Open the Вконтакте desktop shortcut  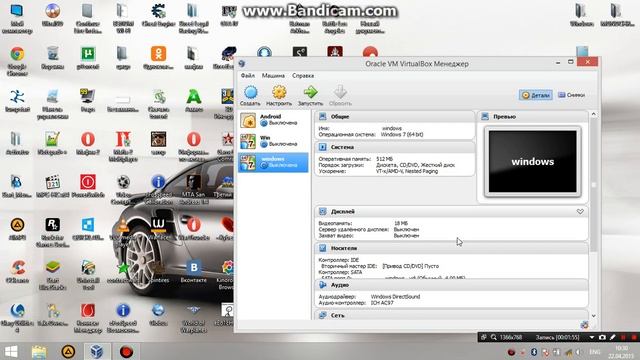[193, 272]
